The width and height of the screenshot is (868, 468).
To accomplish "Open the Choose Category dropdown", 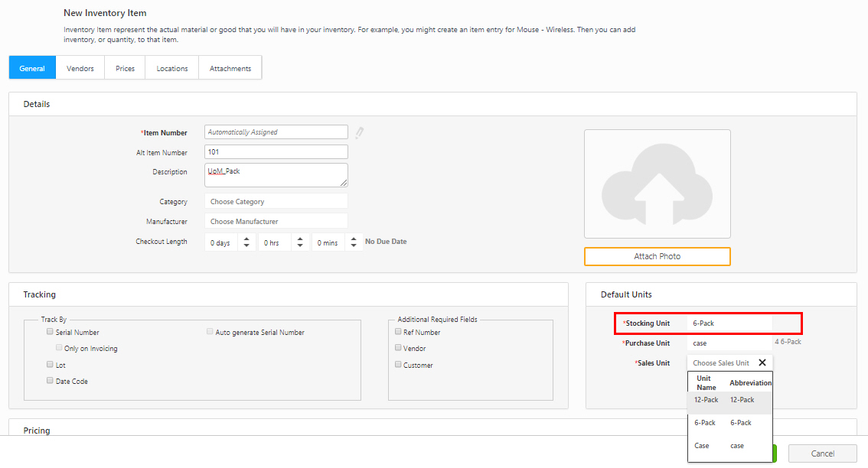I will pos(276,202).
